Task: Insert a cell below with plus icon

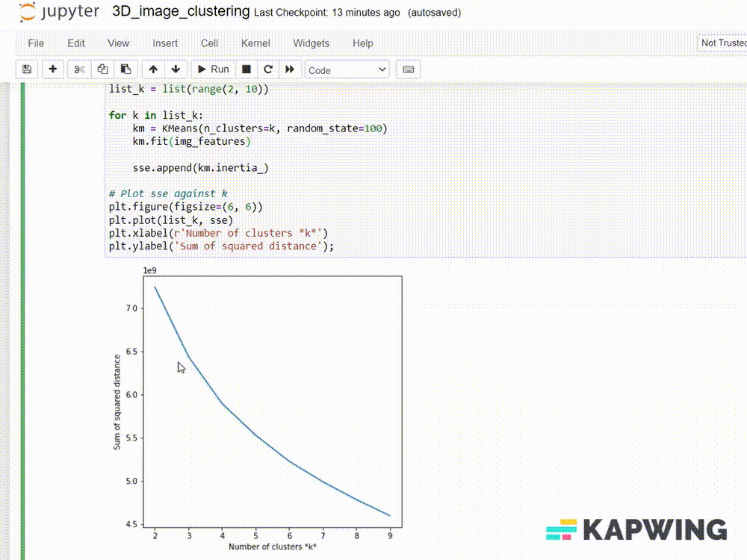Action: point(52,69)
